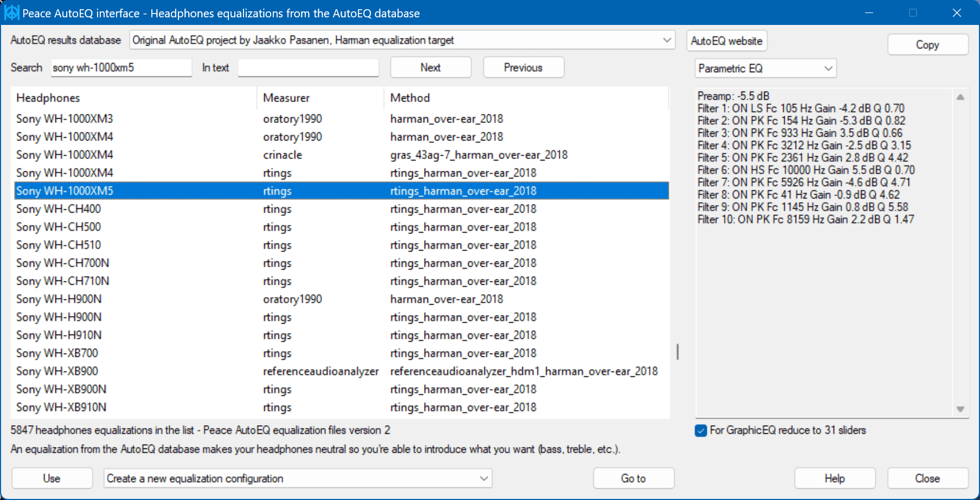Click the Headphones column header
This screenshot has height=500, width=980.
click(x=49, y=98)
